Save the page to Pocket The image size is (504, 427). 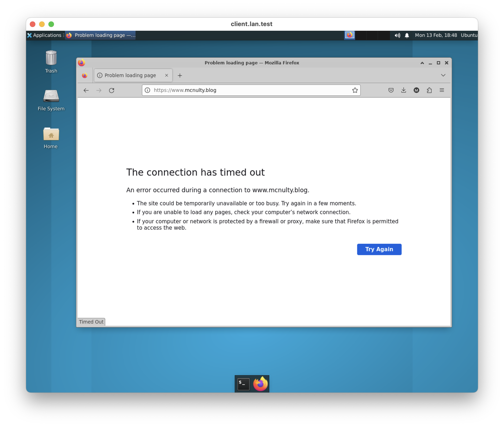[391, 90]
